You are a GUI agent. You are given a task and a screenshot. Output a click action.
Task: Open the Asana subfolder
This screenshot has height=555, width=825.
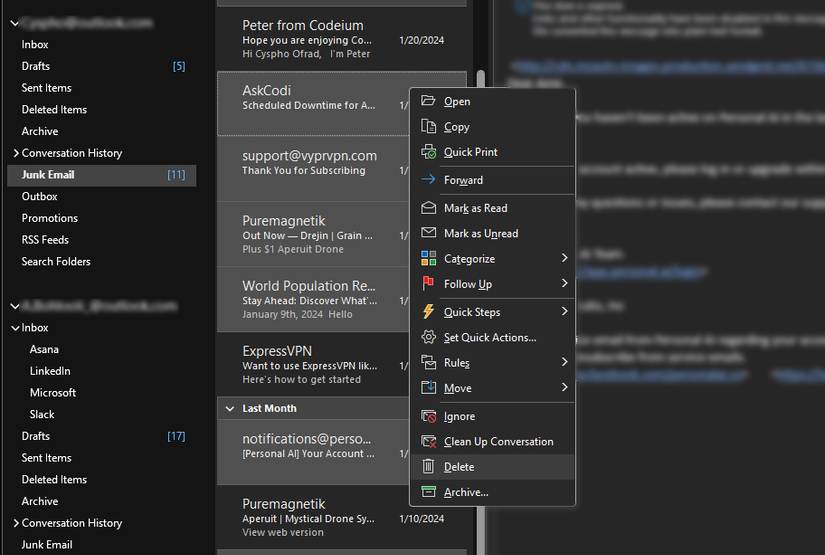[x=44, y=349]
